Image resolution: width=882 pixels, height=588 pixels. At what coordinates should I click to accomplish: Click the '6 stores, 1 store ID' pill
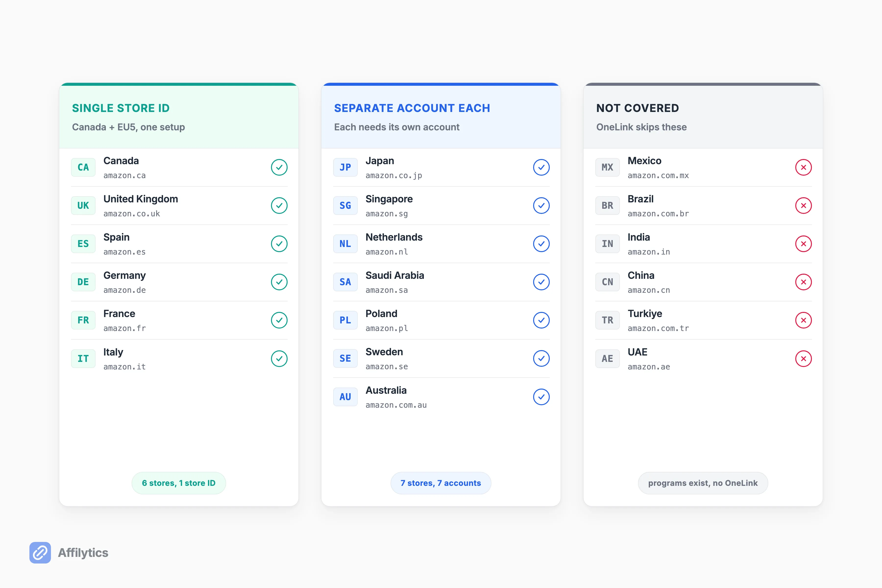pos(179,483)
